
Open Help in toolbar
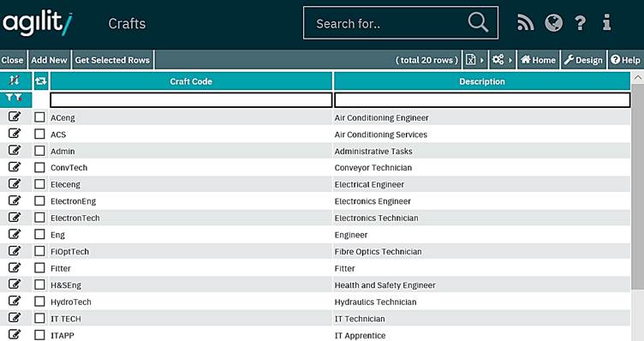(x=625, y=60)
